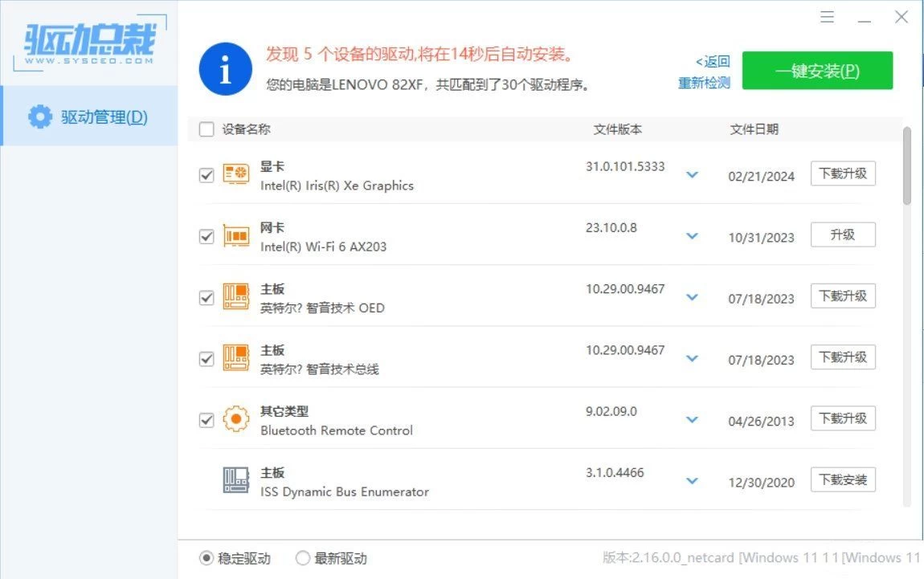
Task: Click the 文件版本 column header
Action: click(x=618, y=129)
